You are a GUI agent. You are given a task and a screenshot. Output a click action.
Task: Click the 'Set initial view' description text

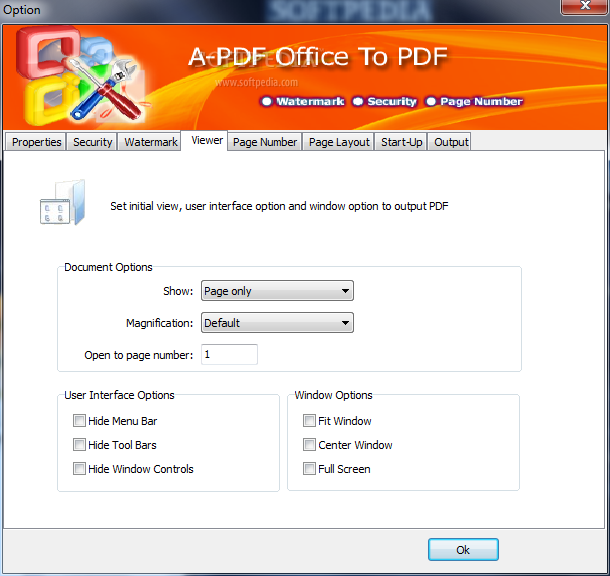click(279, 206)
